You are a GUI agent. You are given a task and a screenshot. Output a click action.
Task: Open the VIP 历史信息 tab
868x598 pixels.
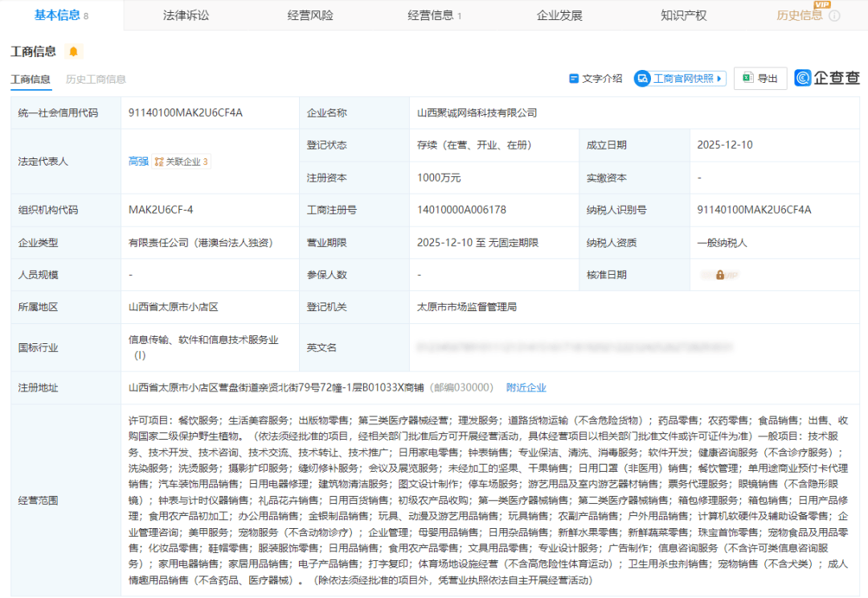click(x=800, y=16)
